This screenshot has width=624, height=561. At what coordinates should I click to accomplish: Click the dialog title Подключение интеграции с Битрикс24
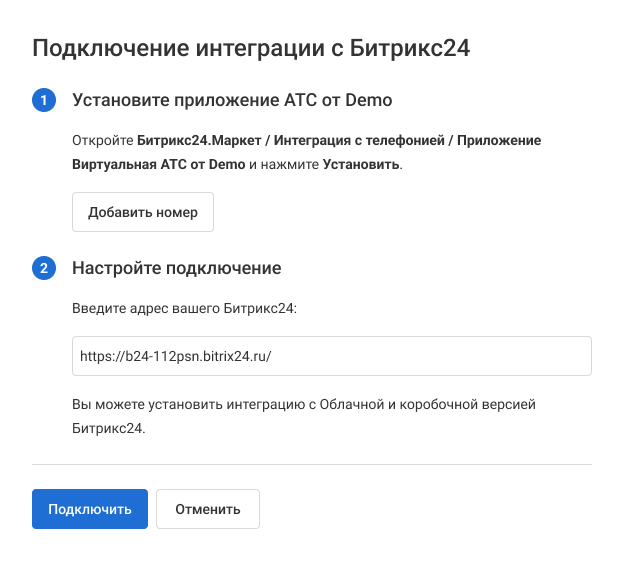pyautogui.click(x=251, y=47)
